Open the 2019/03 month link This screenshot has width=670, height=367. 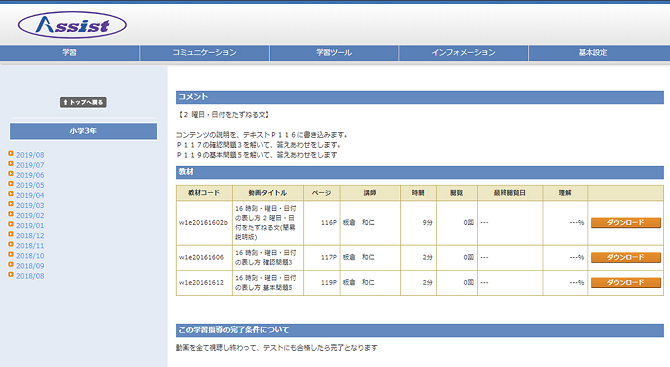[x=30, y=206]
